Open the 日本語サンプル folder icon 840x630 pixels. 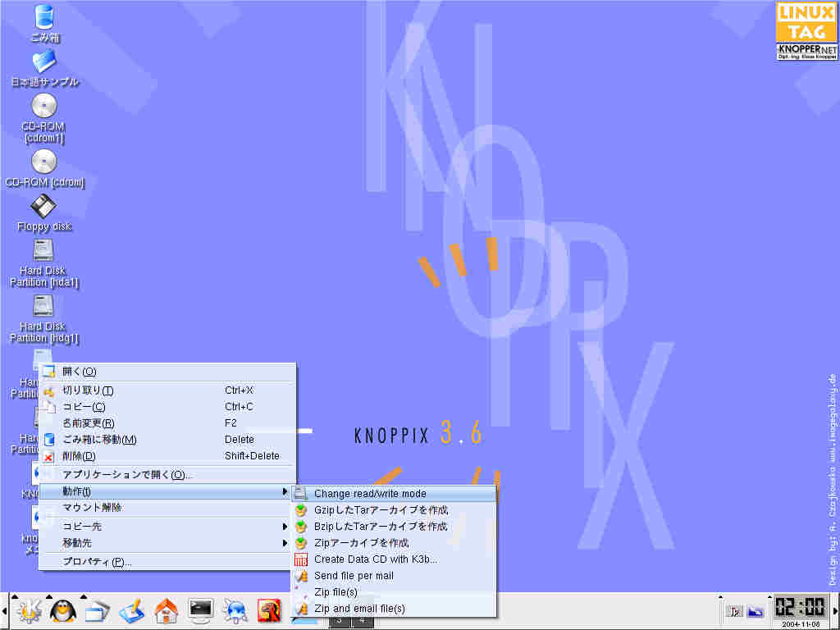click(x=45, y=67)
